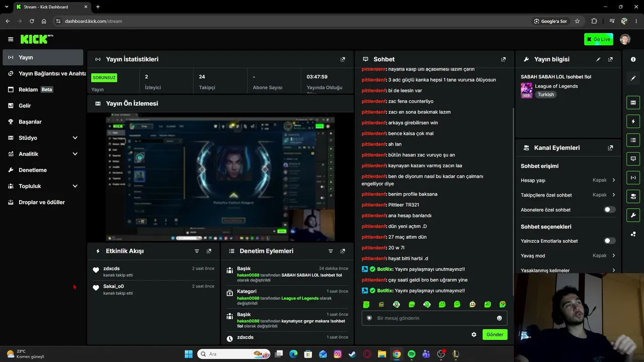
Task: Open the emoji picker in the message box
Action: [x=499, y=318]
